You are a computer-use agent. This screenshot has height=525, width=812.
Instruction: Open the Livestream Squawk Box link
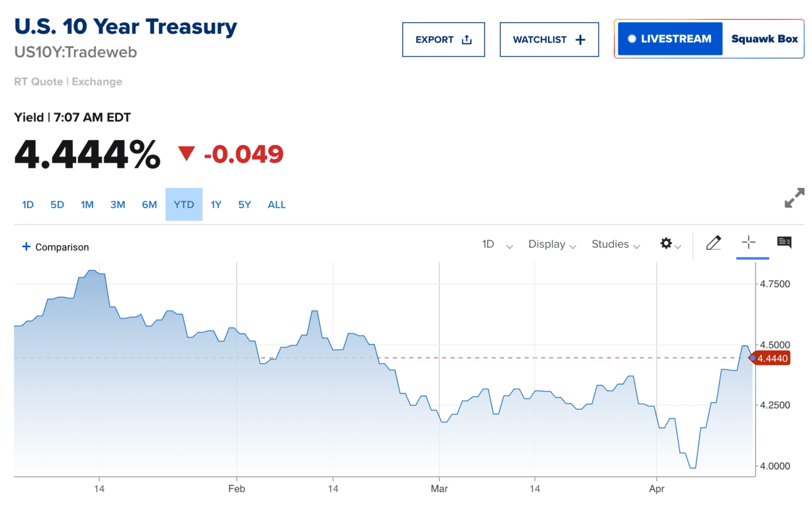tap(709, 39)
